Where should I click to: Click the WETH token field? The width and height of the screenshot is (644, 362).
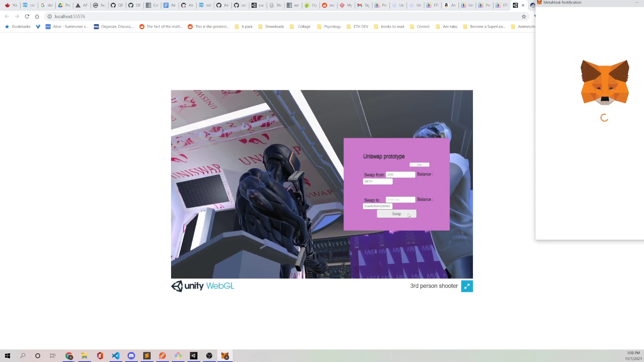click(x=378, y=181)
